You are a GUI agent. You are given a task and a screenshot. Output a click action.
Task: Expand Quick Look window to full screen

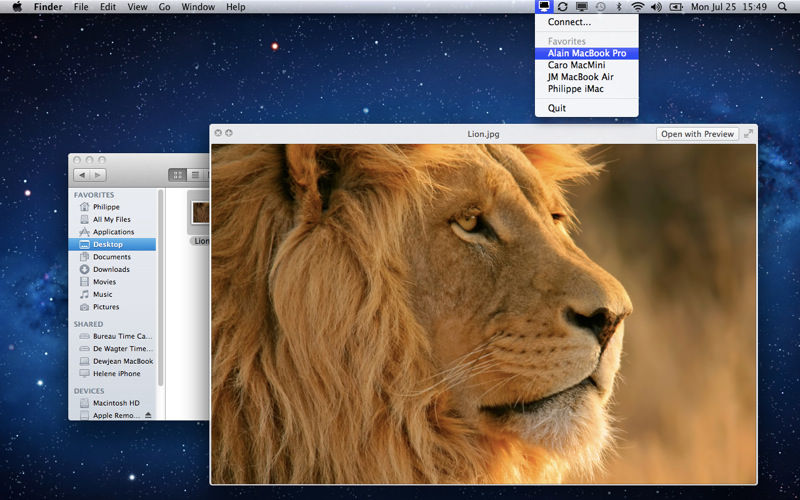point(748,134)
